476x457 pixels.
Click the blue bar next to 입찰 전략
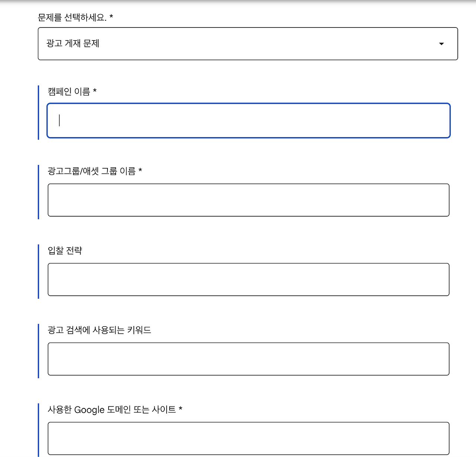tap(38, 270)
